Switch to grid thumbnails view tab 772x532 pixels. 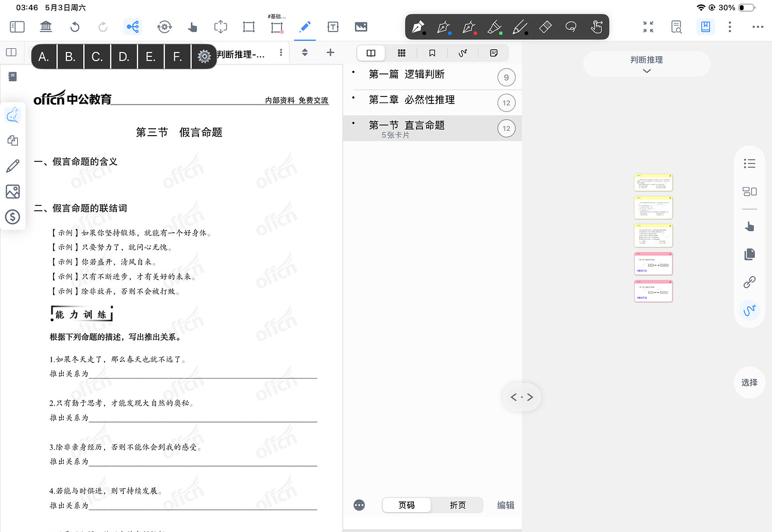point(402,53)
